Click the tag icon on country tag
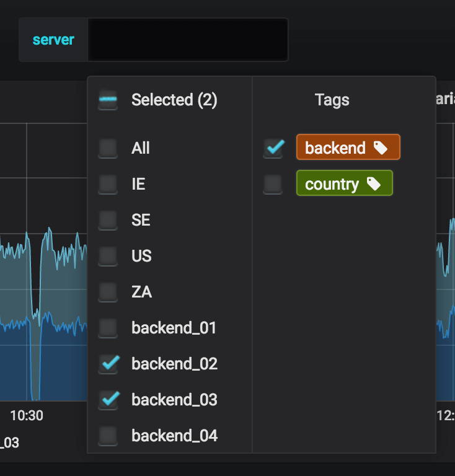 pos(373,184)
